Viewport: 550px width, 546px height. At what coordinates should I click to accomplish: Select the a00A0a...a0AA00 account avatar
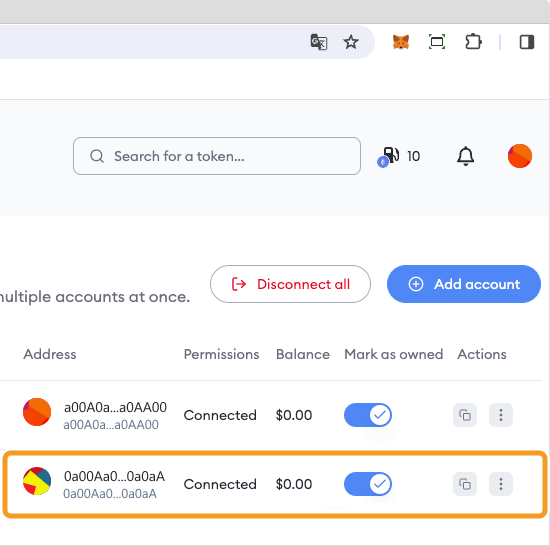tap(37, 412)
